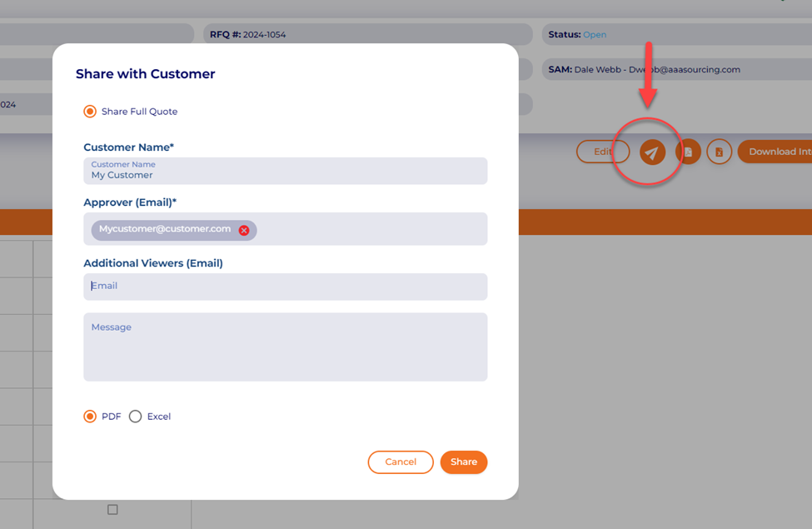Click the Edit button behind the dialog
The width and height of the screenshot is (812, 529).
pyautogui.click(x=602, y=152)
